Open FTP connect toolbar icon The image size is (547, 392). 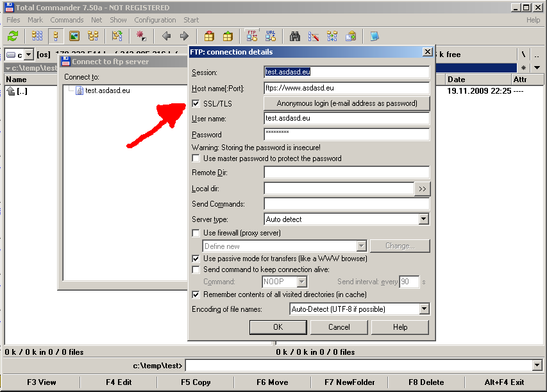coord(252,36)
